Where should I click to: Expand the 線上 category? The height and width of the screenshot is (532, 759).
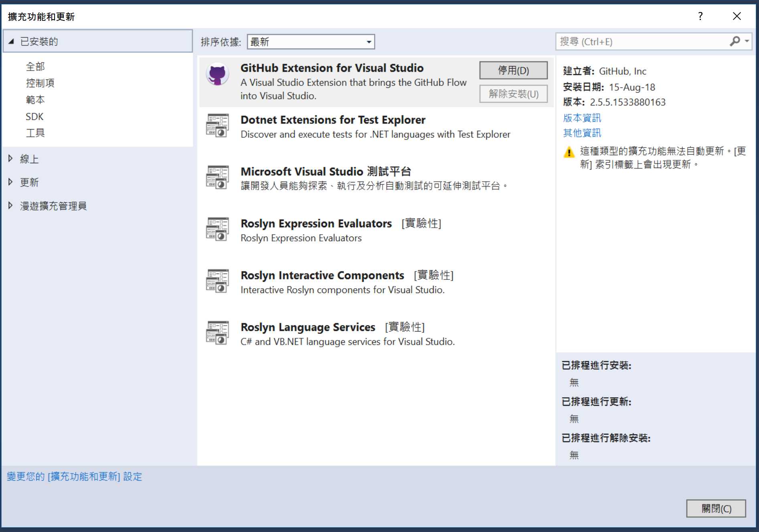point(10,158)
